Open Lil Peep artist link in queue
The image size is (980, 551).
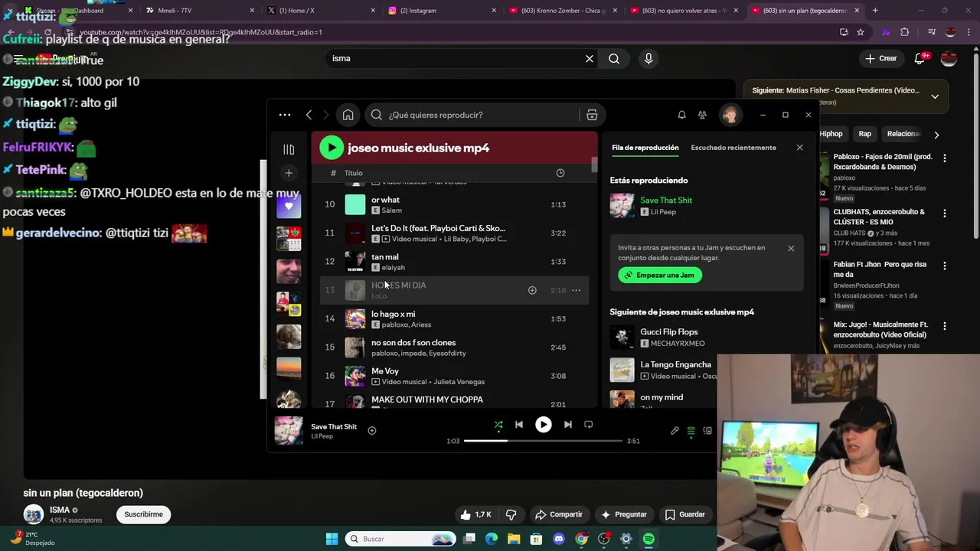tap(663, 212)
